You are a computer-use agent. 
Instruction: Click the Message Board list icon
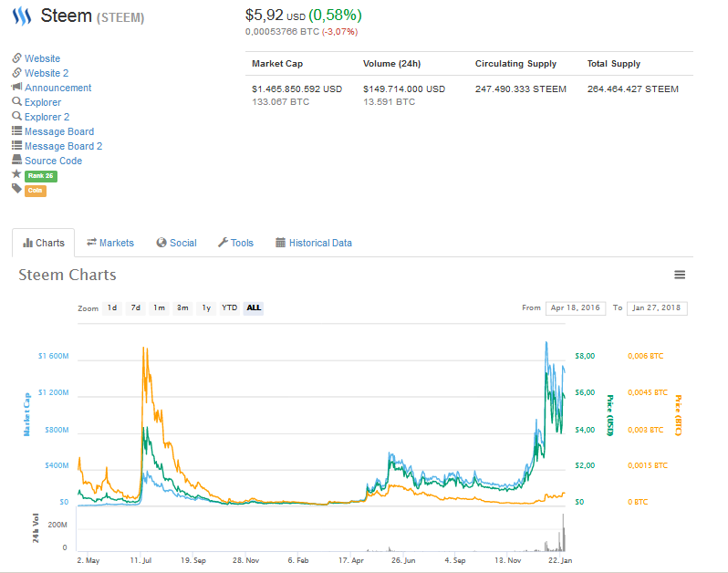tap(16, 130)
